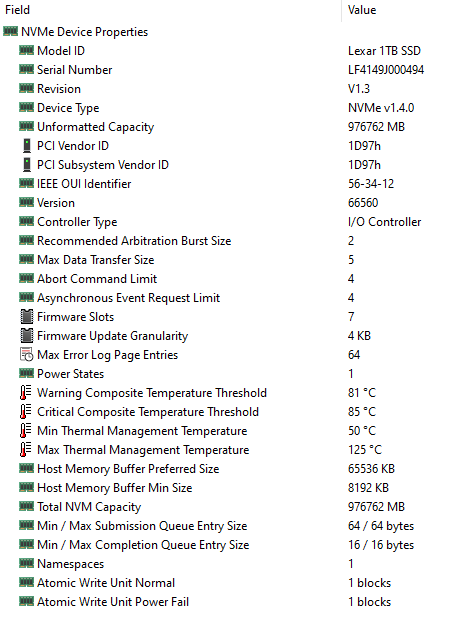Select the Serial Number row

(x=227, y=70)
